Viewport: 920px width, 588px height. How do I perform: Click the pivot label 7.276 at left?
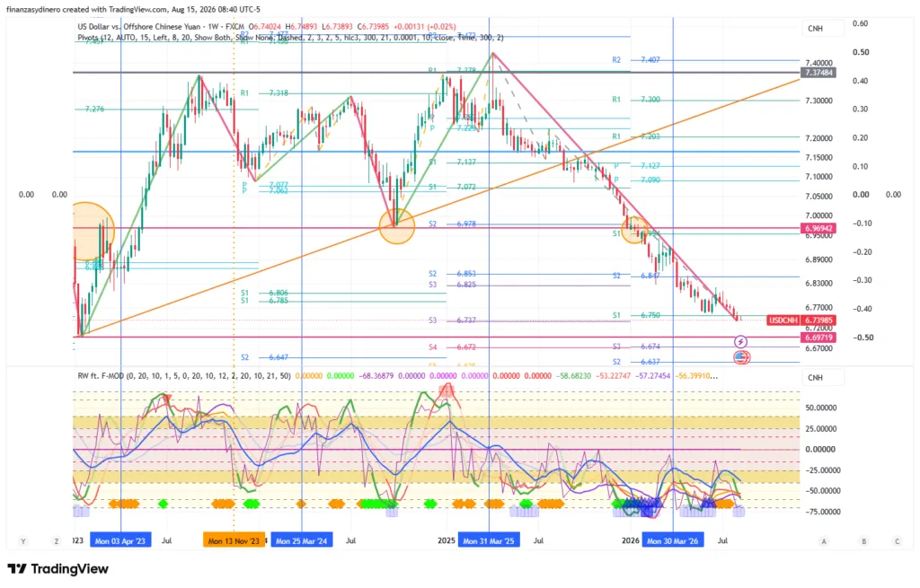[94, 109]
